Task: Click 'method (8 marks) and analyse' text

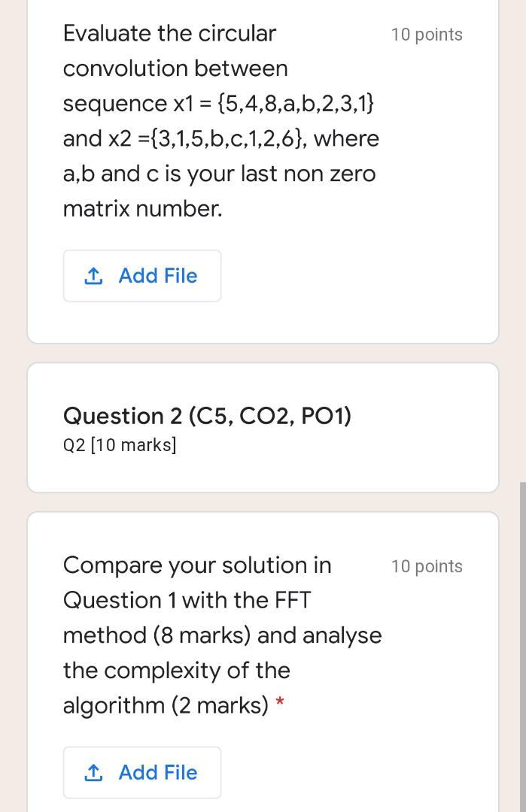Action: [222, 636]
